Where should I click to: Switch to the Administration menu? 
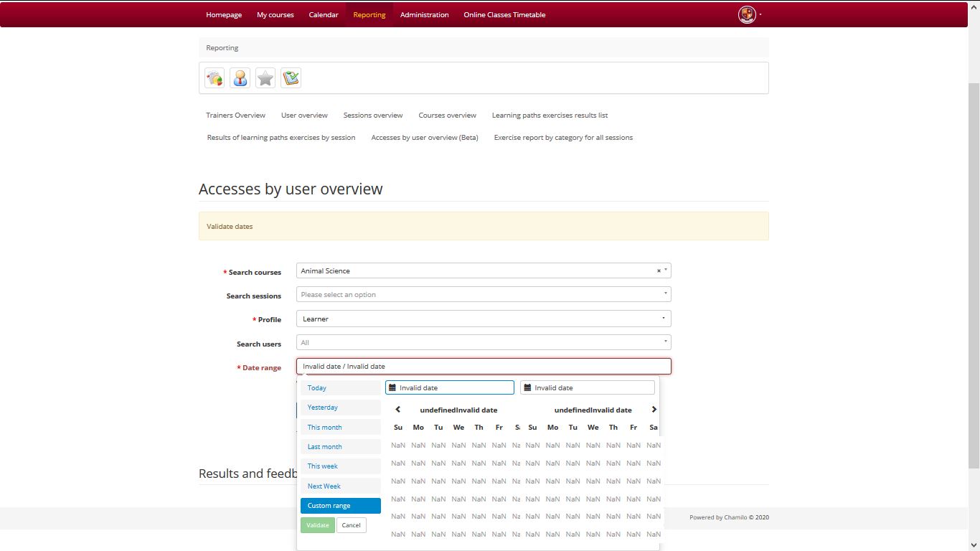point(424,14)
